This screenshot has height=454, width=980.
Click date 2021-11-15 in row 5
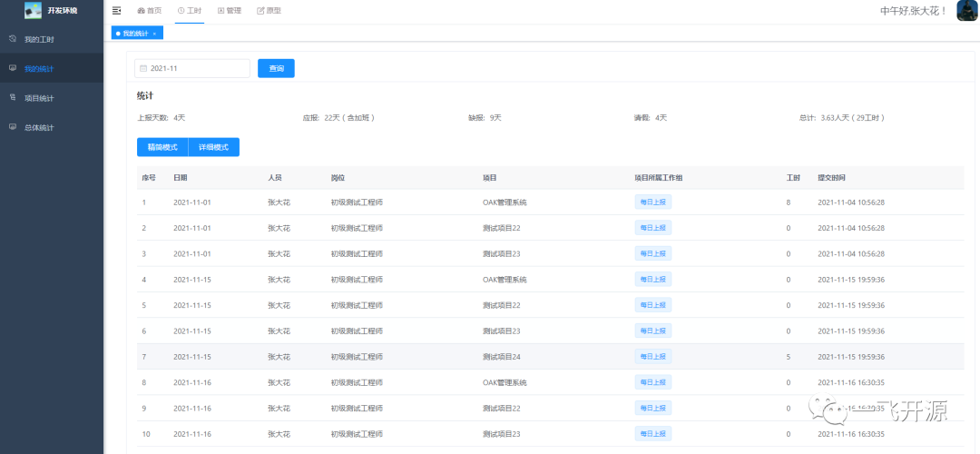tap(191, 305)
